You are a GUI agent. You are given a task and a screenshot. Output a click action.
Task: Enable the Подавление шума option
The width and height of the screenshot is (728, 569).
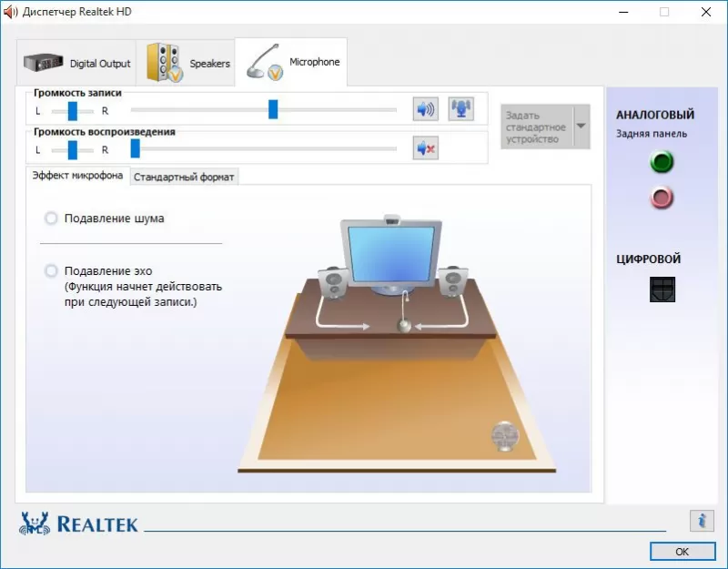pyautogui.click(x=51, y=218)
